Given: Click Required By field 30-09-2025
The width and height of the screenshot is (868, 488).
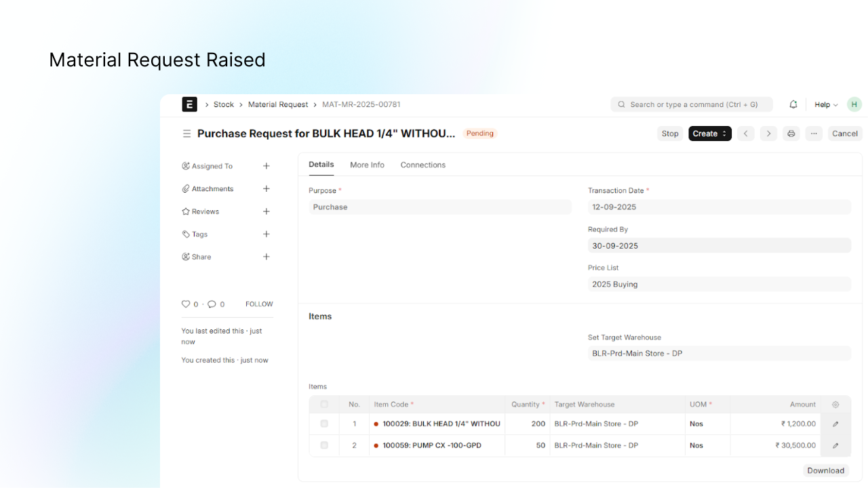Looking at the screenshot, I should [x=719, y=246].
